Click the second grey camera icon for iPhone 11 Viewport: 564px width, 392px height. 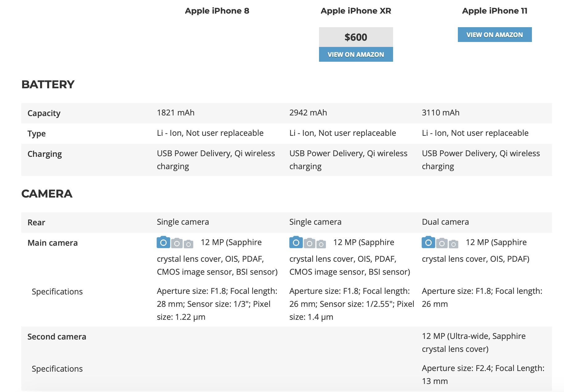coord(442,243)
